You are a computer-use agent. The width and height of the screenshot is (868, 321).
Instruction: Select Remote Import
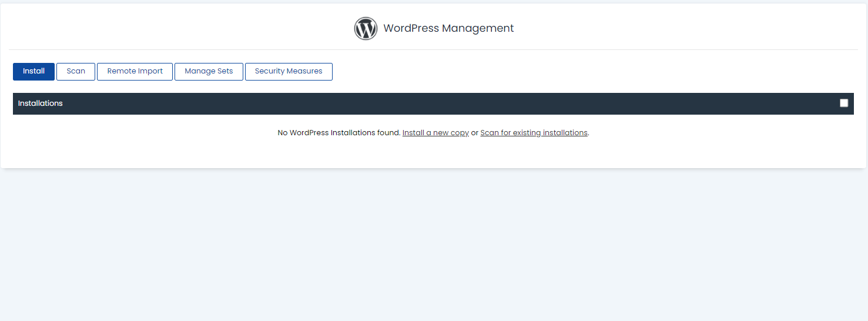tap(135, 71)
